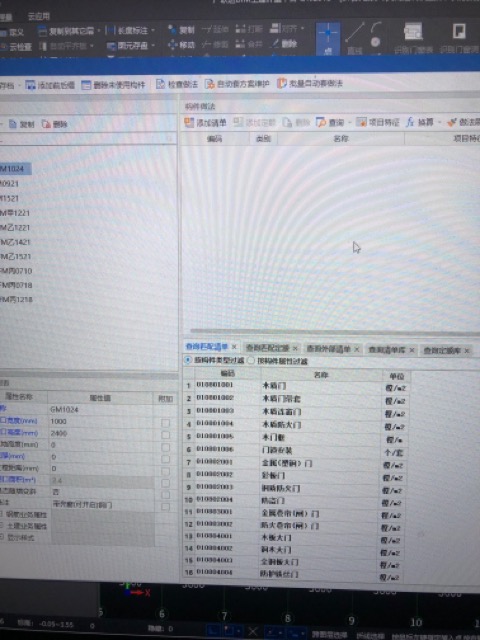Screen dimensions: 480x640
Task: Click 自动套方案维护 toolbar item
Action: pyautogui.click(x=237, y=84)
